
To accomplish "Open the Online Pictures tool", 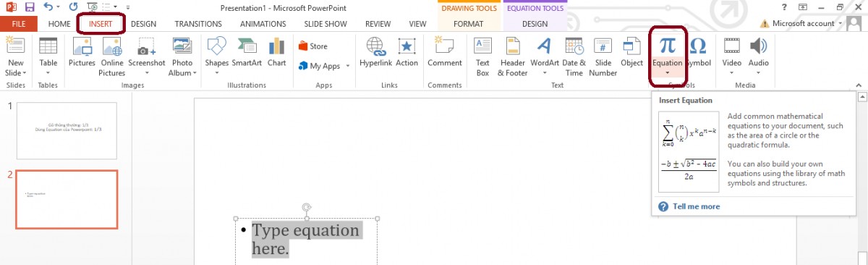I will (112, 57).
